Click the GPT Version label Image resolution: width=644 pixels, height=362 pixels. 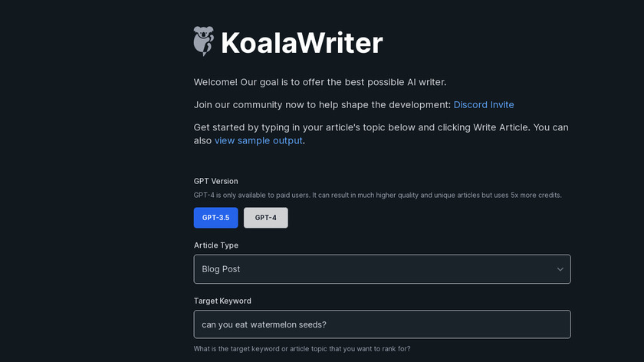[x=215, y=181]
